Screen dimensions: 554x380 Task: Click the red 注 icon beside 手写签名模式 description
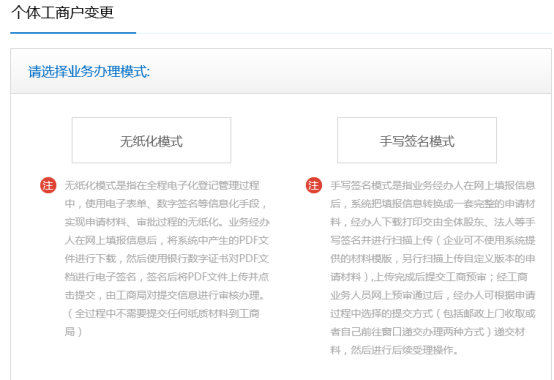(x=314, y=185)
